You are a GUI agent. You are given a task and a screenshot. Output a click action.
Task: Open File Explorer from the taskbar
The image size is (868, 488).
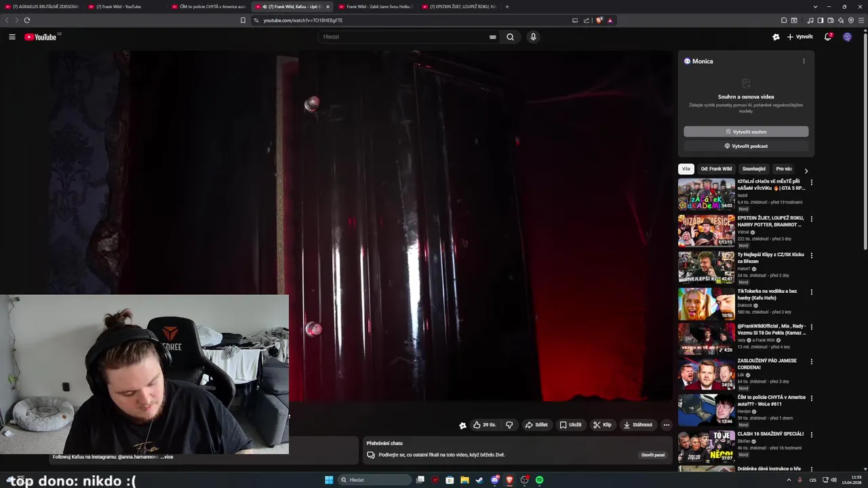pyautogui.click(x=465, y=480)
